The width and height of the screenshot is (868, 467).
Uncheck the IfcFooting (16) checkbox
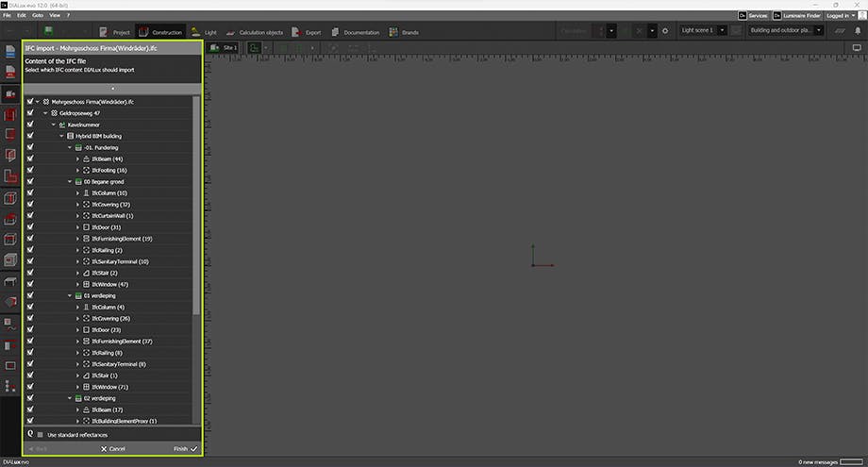(30, 170)
